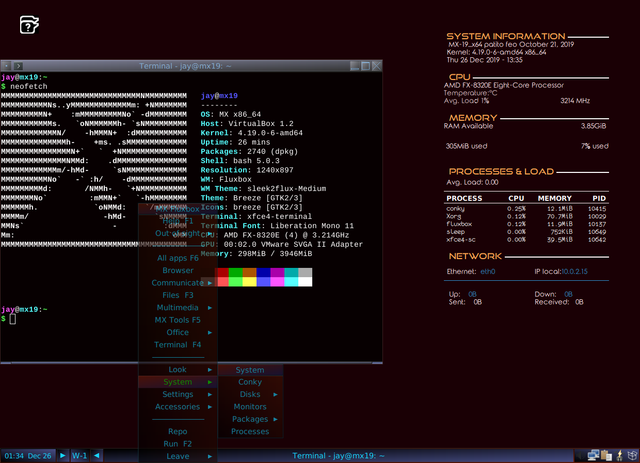Image resolution: width=640 pixels, height=463 pixels.
Task: Click the Packages 2740 (dpkg) line
Action: tap(249, 151)
